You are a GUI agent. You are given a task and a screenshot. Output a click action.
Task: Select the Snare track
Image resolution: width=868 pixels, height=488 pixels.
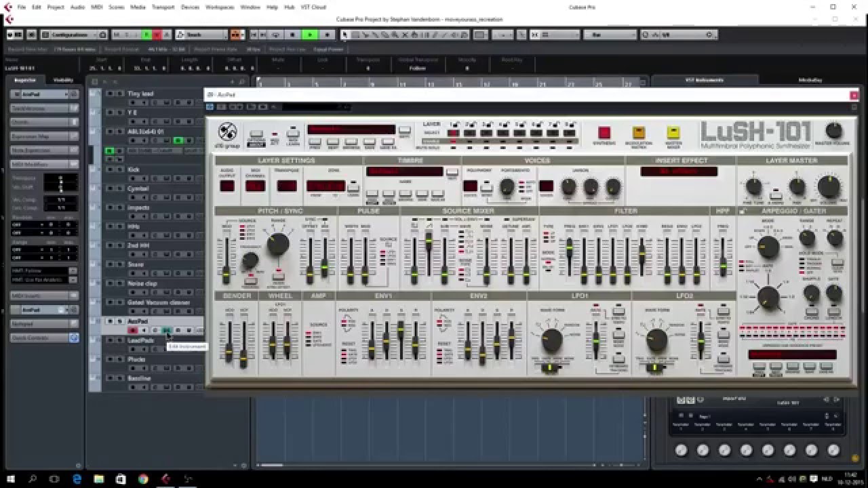coord(136,264)
